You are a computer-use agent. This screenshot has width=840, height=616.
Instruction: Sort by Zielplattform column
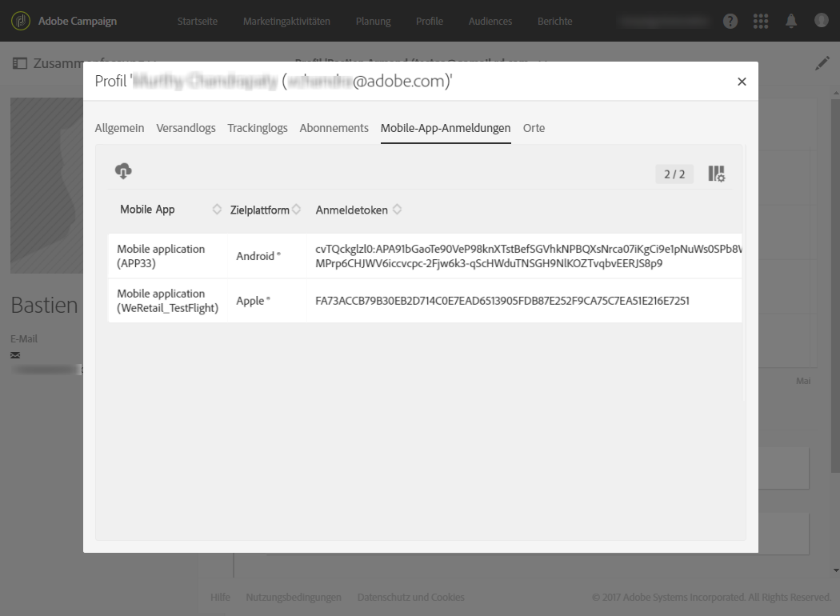click(296, 210)
